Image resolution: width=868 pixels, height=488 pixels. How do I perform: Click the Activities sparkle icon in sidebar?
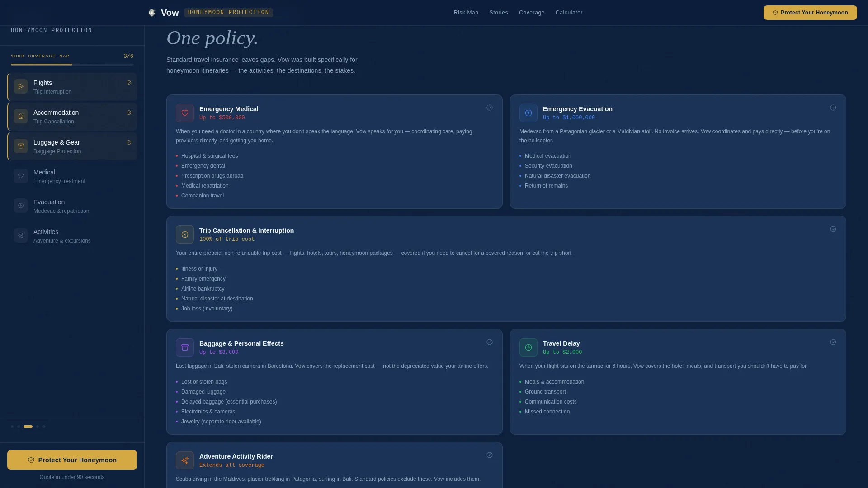(21, 235)
